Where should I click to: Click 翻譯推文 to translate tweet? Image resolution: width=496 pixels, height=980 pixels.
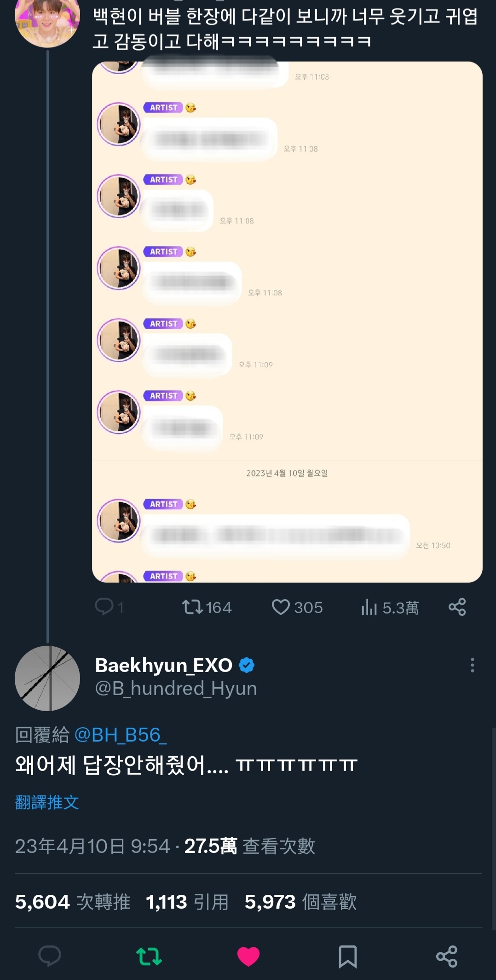click(47, 802)
